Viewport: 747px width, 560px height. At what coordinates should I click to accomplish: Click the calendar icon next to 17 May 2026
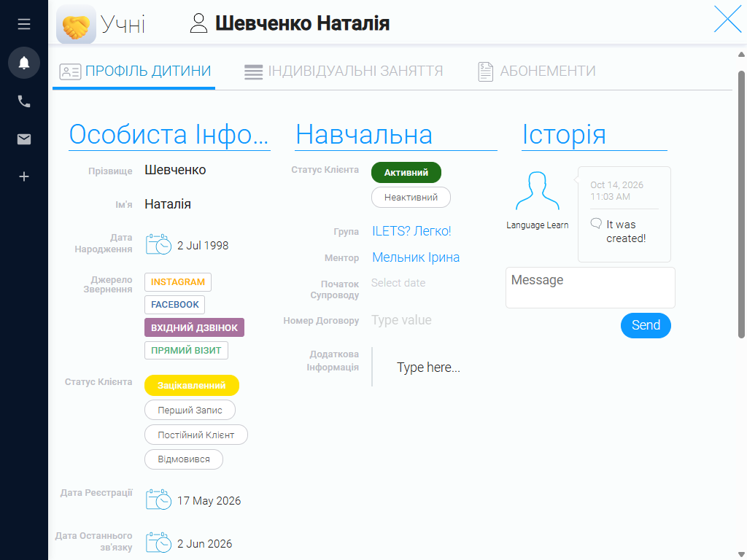[158, 499]
